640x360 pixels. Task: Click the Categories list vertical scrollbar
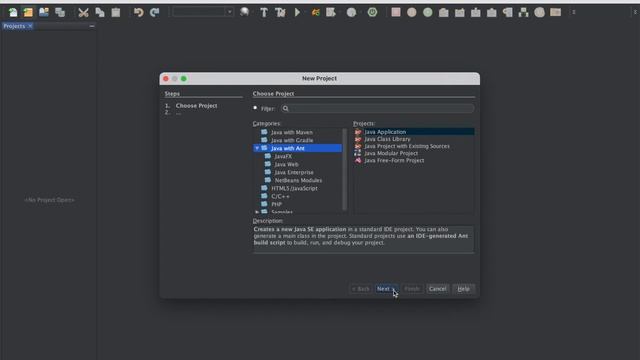coord(344,169)
